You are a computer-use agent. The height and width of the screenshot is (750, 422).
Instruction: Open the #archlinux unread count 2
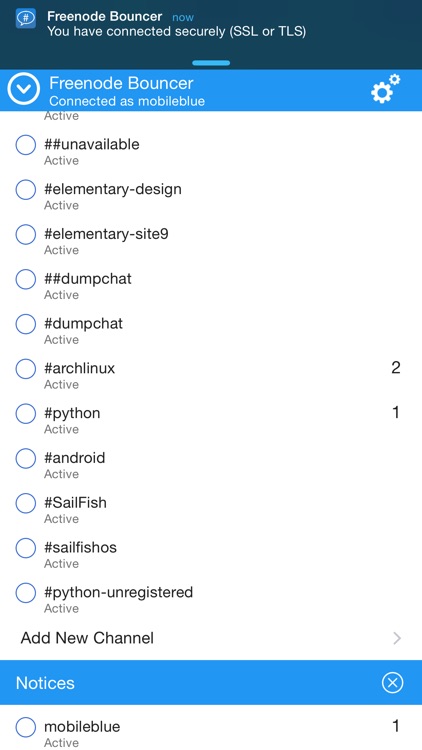[x=395, y=368]
